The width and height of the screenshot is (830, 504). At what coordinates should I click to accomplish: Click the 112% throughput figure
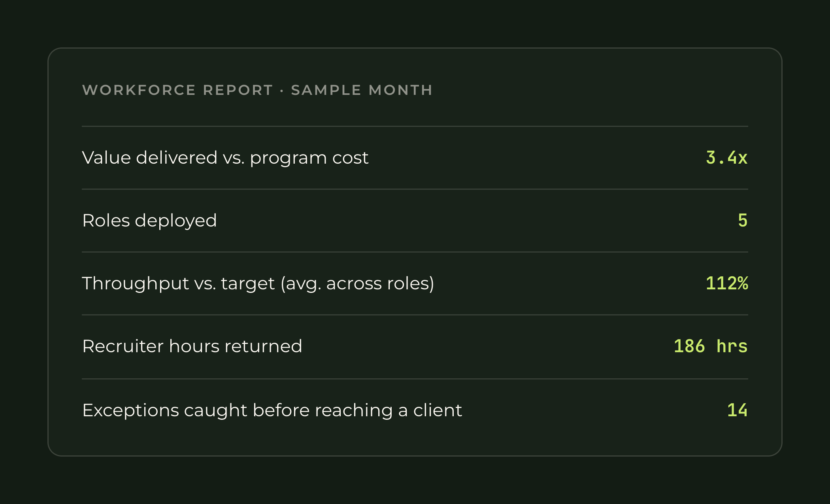coord(726,283)
